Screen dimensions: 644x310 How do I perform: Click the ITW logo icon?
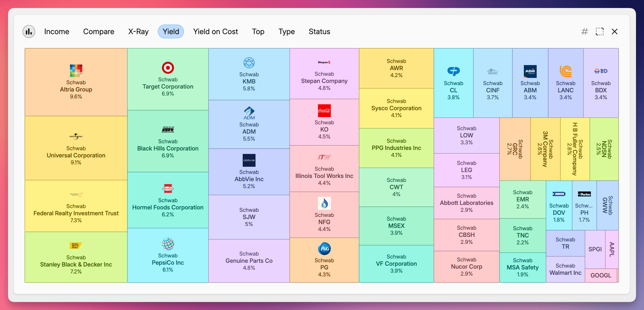click(324, 157)
